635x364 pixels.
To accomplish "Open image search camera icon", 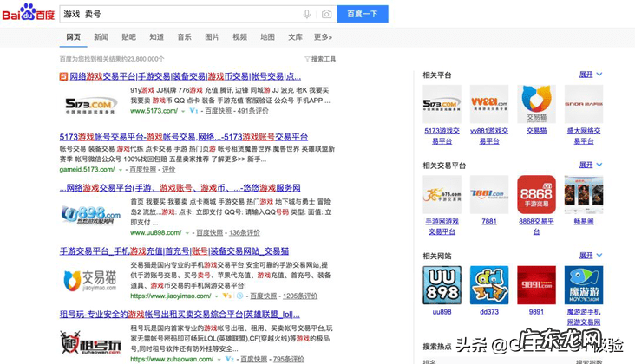I will pyautogui.click(x=326, y=14).
